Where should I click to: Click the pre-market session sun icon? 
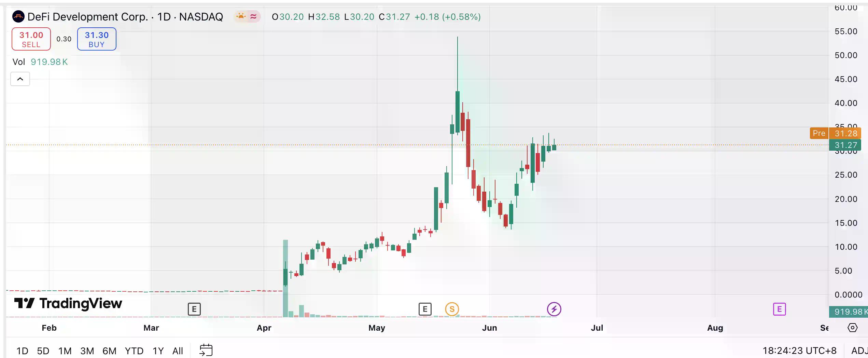241,16
